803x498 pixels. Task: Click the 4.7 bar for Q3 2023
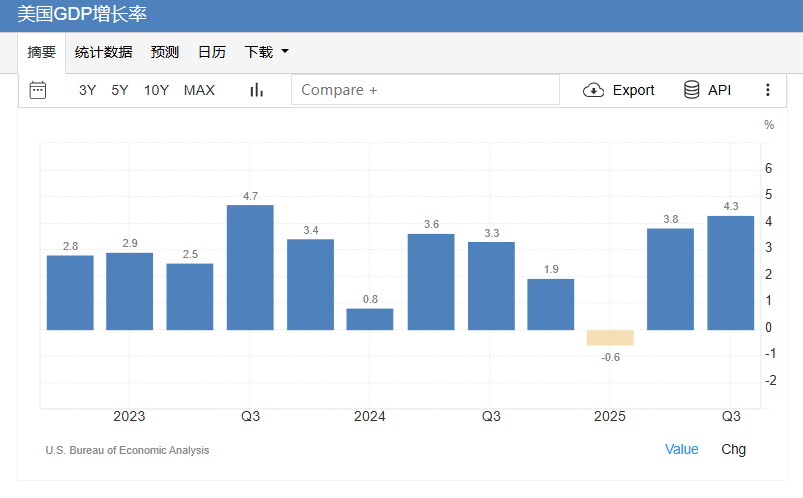(250, 267)
